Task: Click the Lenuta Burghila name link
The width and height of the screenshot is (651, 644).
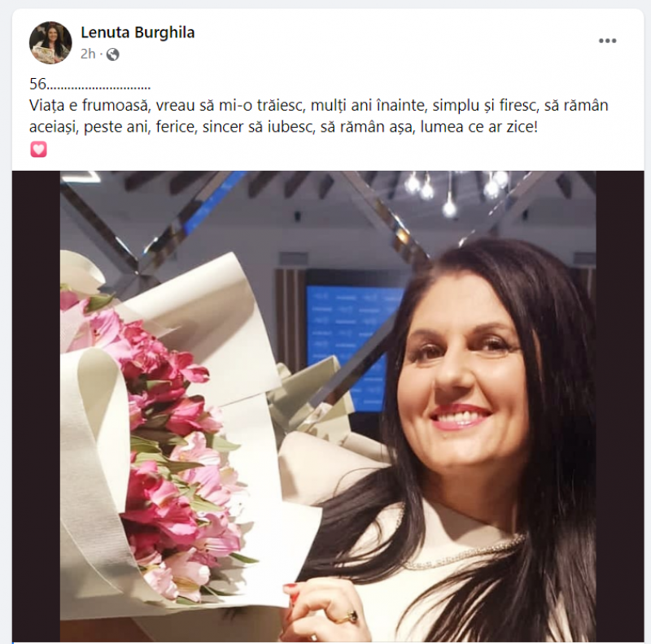Action: [138, 33]
